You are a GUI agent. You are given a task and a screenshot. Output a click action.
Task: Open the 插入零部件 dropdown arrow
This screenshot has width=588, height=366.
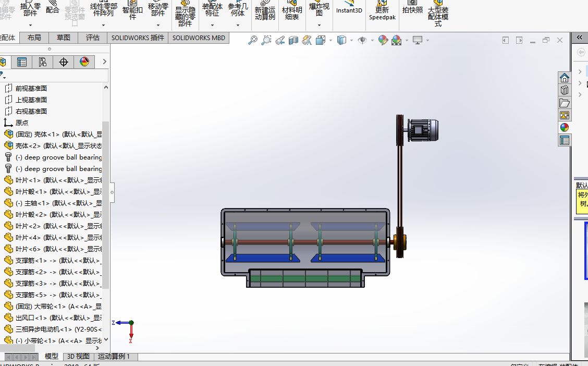pos(30,25)
